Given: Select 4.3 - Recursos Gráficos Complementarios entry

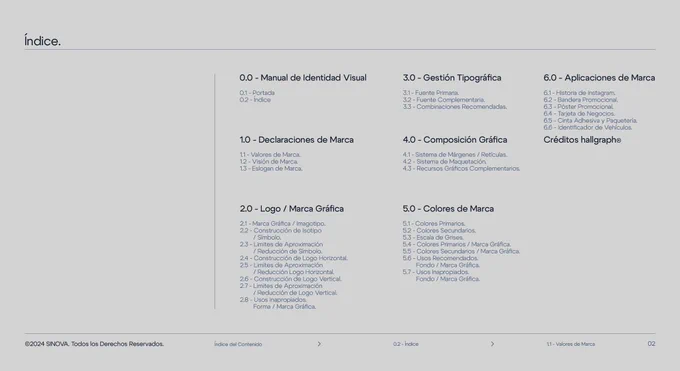Looking at the screenshot, I should 461,168.
